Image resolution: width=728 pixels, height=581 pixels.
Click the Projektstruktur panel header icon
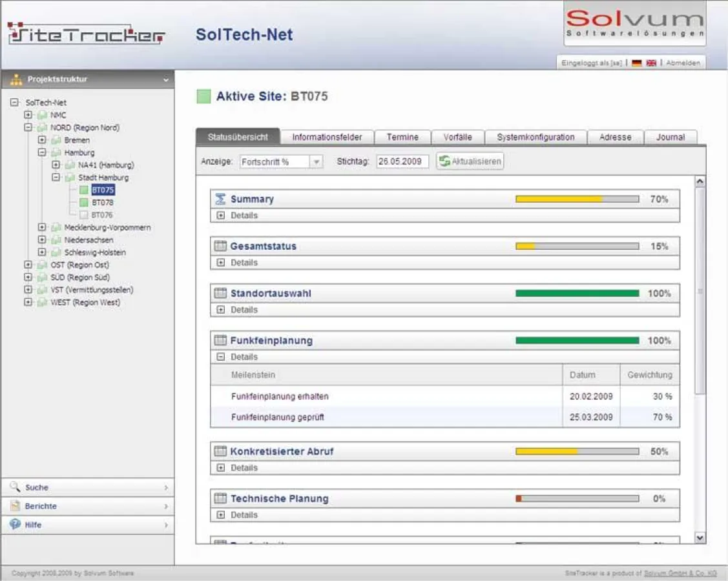(x=16, y=79)
